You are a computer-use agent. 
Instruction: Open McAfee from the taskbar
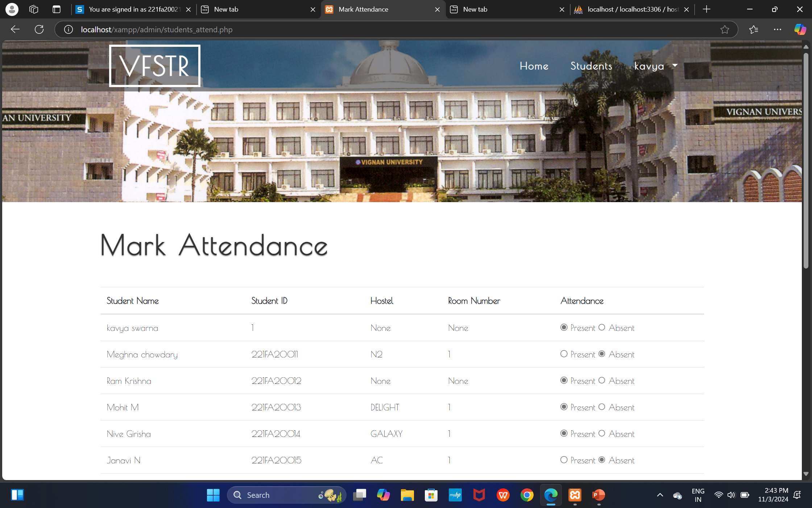479,495
